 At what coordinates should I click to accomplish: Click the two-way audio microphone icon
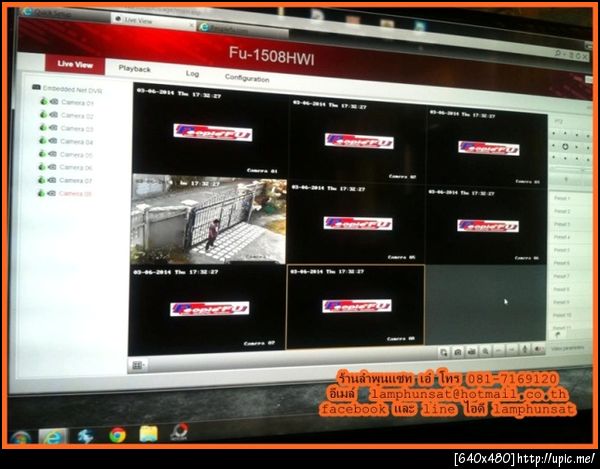coord(525,349)
